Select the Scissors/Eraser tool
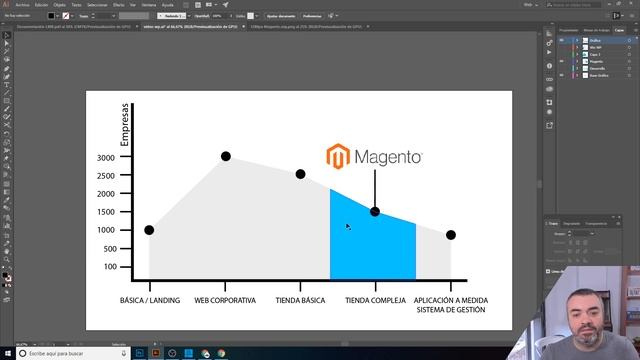Screen dimensions: 640x360 pos(7,125)
